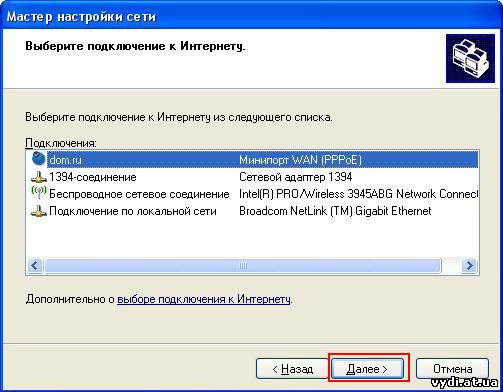Viewport: 503px width, 392px height.
Task: Click the network computers wizard icon
Action: 470,58
